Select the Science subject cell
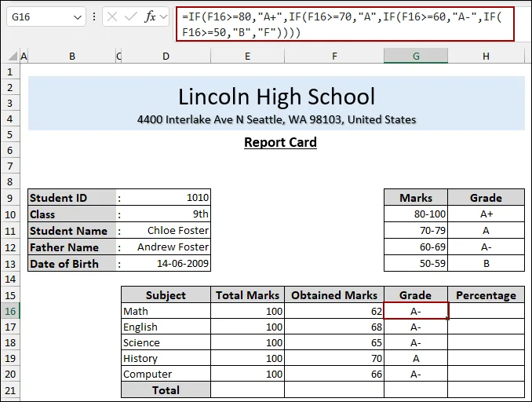This screenshot has width=532, height=402. [x=166, y=342]
